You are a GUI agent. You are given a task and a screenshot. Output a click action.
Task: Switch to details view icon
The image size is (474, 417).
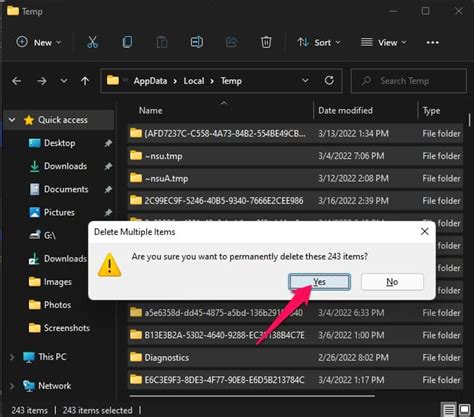[x=449, y=409]
